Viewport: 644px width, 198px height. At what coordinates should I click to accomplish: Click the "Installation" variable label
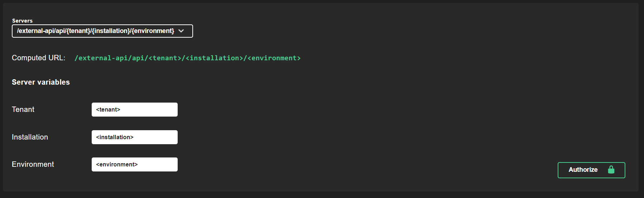pos(30,137)
